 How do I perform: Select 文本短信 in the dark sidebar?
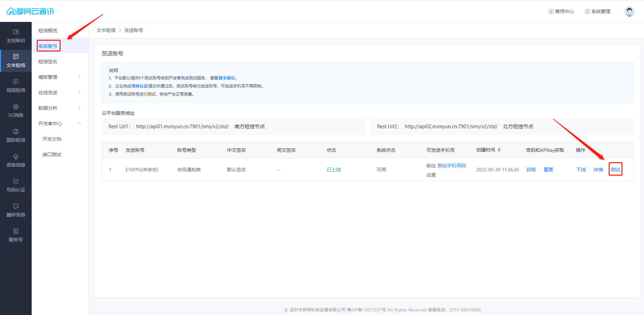[16, 61]
